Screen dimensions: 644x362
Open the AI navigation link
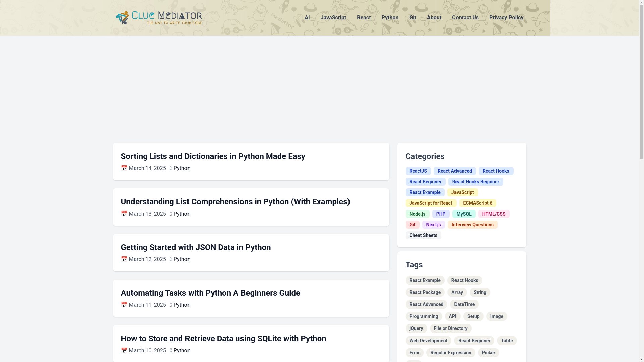click(307, 18)
